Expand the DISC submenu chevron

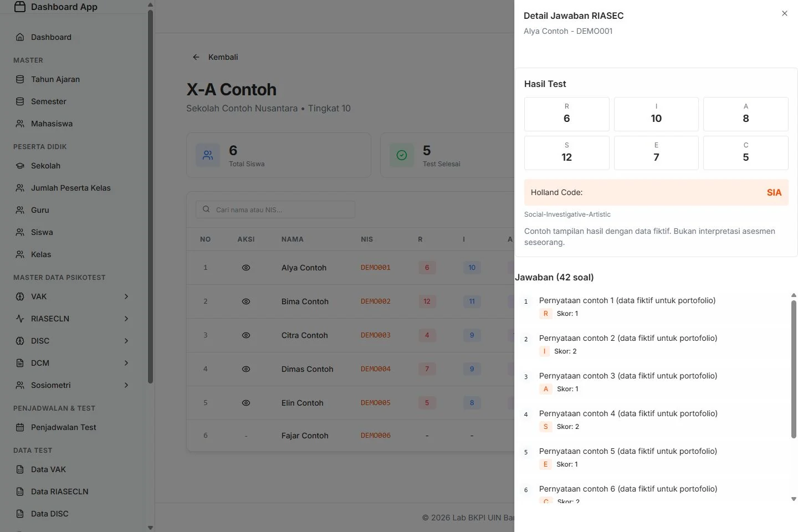click(x=126, y=341)
